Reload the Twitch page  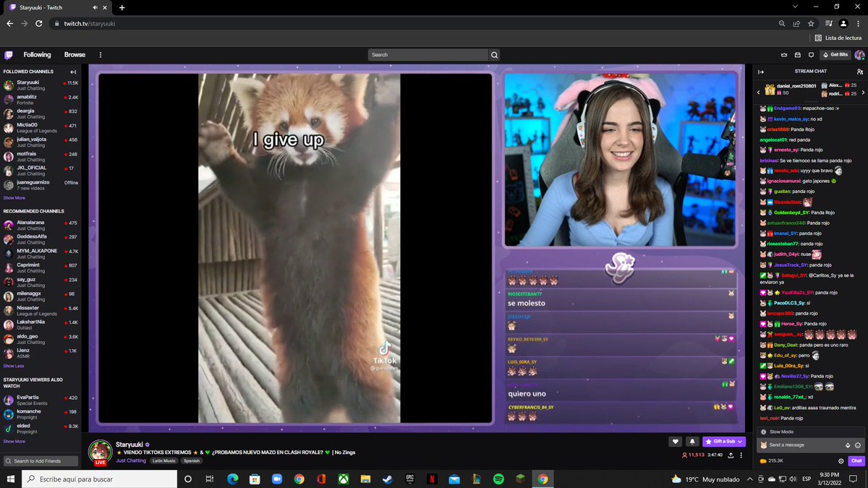(39, 23)
